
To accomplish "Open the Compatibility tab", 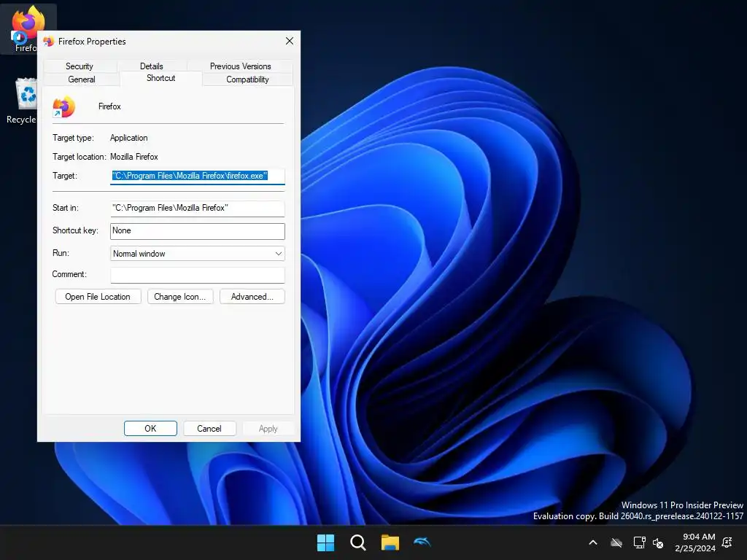I will tap(247, 79).
